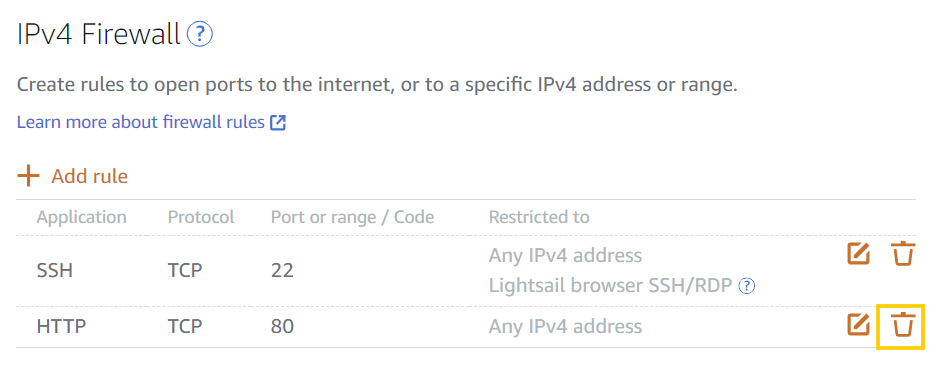Screen dimensions: 947x367
Task: Edit the HTTP firewall rule
Action: pyautogui.click(x=858, y=325)
